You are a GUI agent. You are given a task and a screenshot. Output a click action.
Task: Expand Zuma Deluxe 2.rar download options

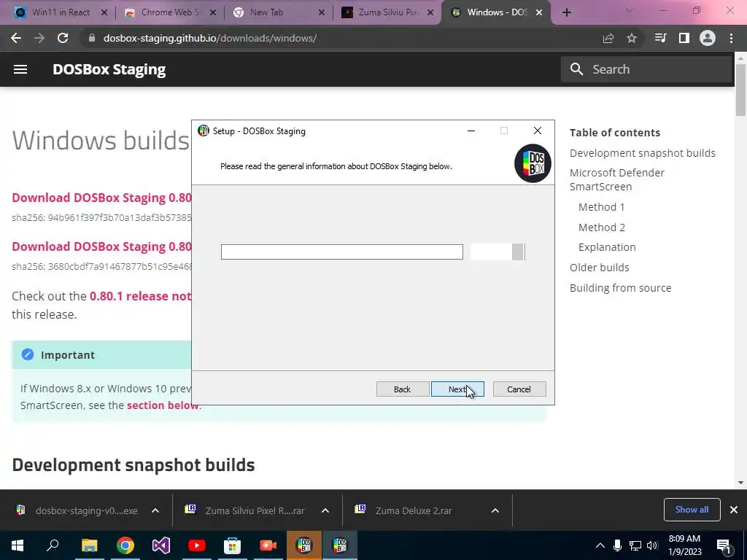tap(495, 510)
